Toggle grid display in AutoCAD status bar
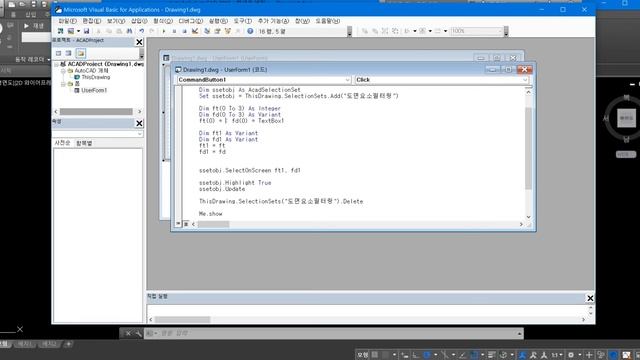640x360 pixels. (x=375, y=355)
